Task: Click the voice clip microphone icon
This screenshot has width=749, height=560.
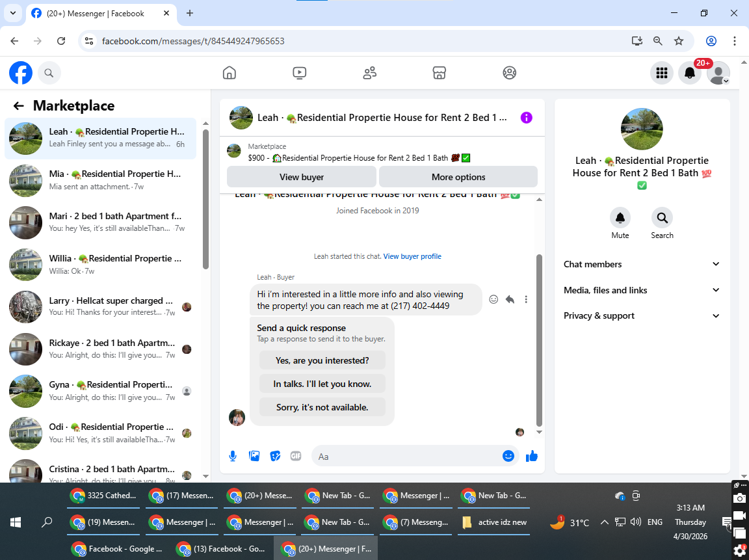Action: (233, 457)
